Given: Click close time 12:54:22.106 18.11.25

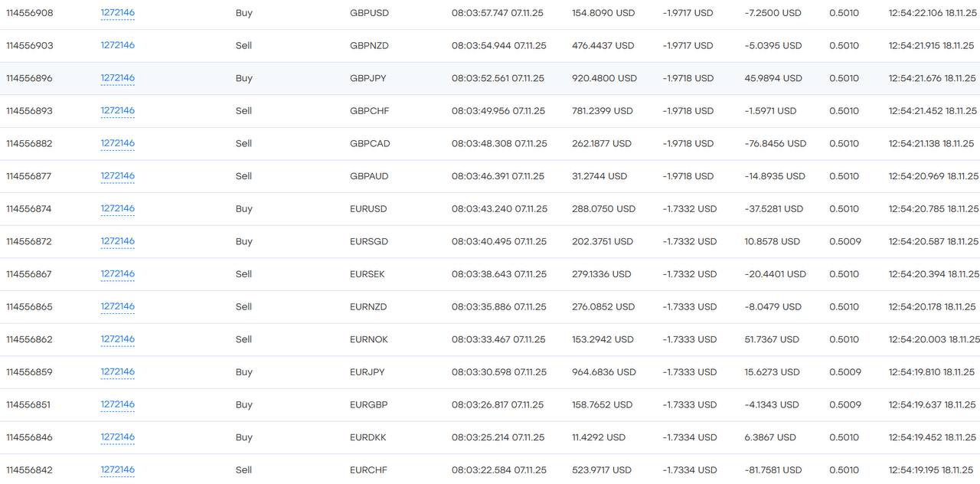Looking at the screenshot, I should point(933,13).
